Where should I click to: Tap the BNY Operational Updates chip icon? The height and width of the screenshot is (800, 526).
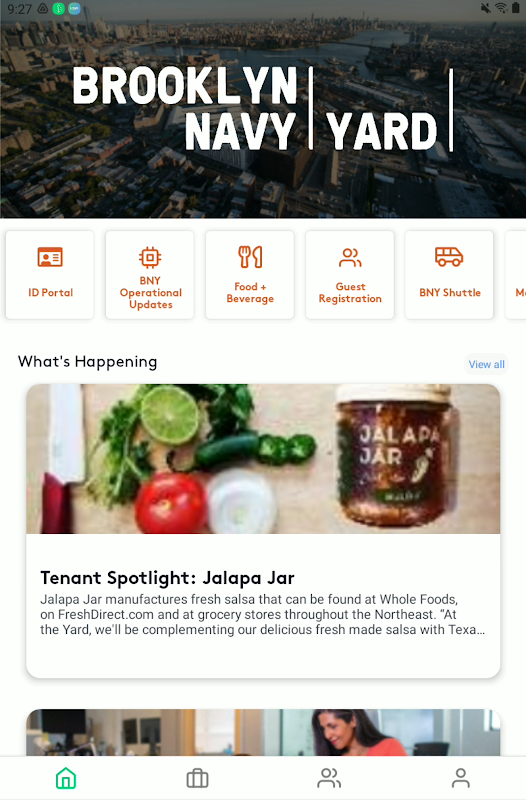(x=150, y=258)
